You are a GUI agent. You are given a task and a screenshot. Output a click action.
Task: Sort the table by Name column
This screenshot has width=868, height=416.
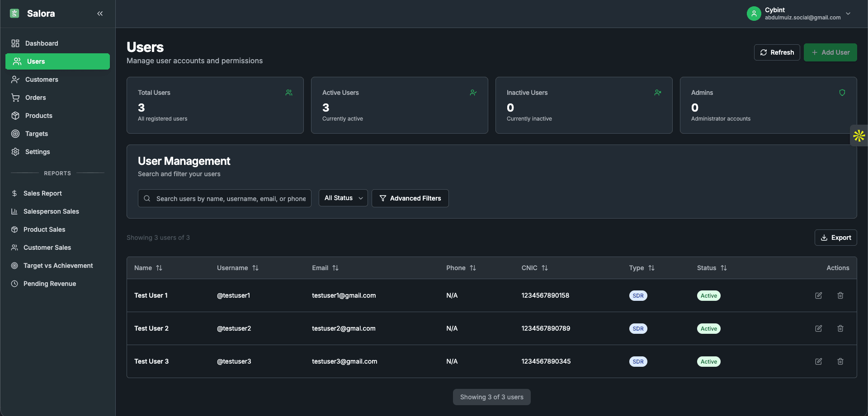[x=159, y=268]
